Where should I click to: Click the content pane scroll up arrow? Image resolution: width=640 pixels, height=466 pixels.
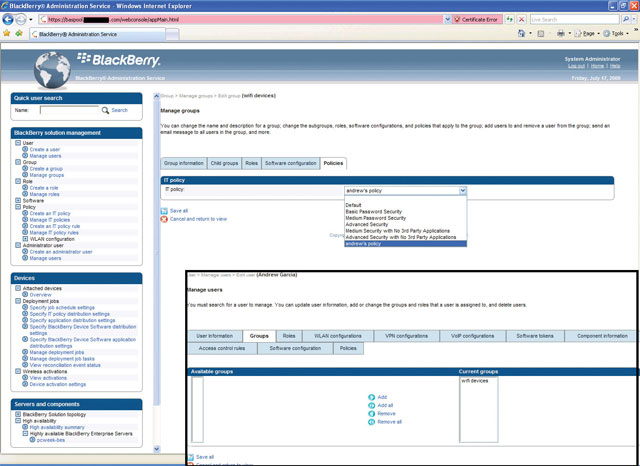pos(156,96)
